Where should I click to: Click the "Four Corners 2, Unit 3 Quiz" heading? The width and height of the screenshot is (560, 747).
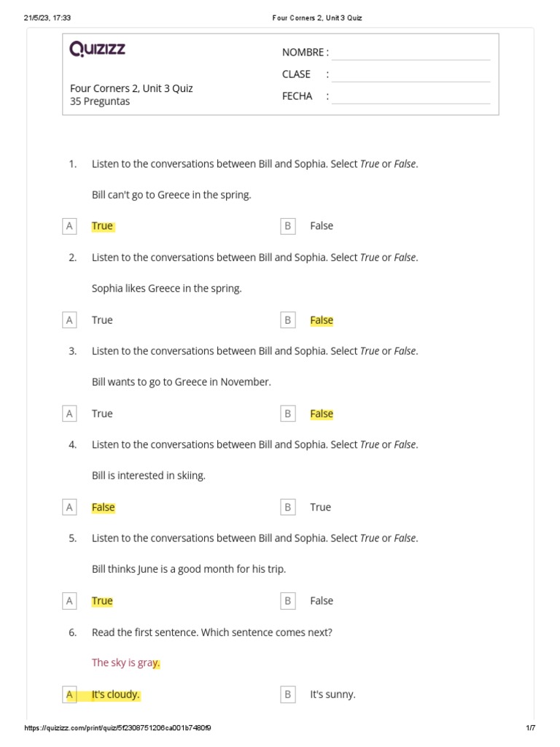(131, 88)
